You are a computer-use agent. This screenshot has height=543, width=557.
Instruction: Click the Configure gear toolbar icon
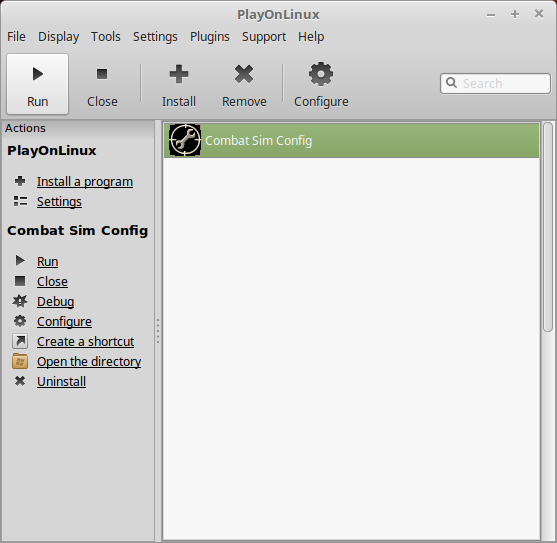click(321, 74)
